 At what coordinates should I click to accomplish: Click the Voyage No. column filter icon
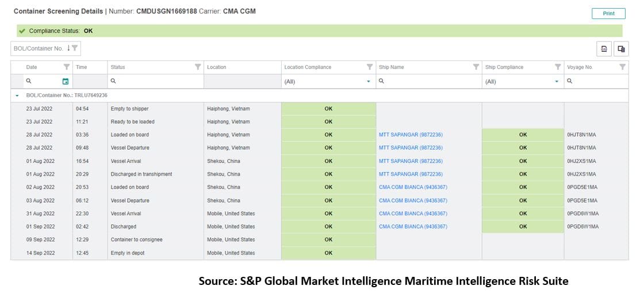pyautogui.click(x=623, y=67)
